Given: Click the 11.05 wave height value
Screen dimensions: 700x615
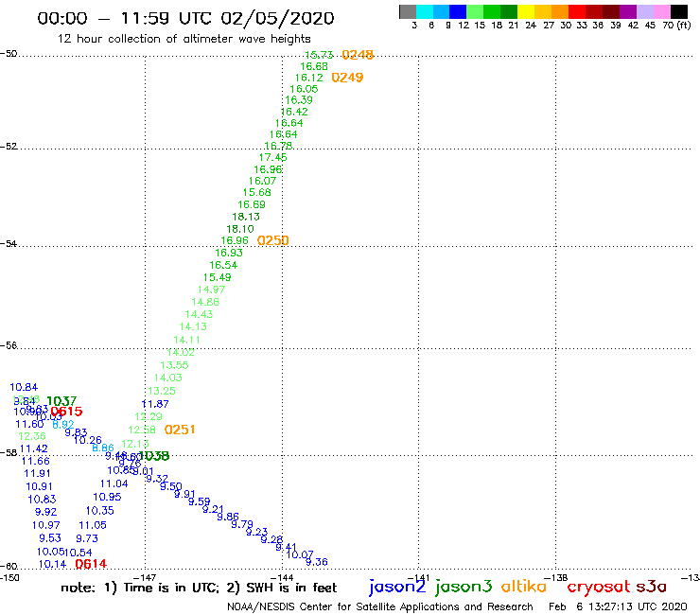Looking at the screenshot, I should pos(93,525).
